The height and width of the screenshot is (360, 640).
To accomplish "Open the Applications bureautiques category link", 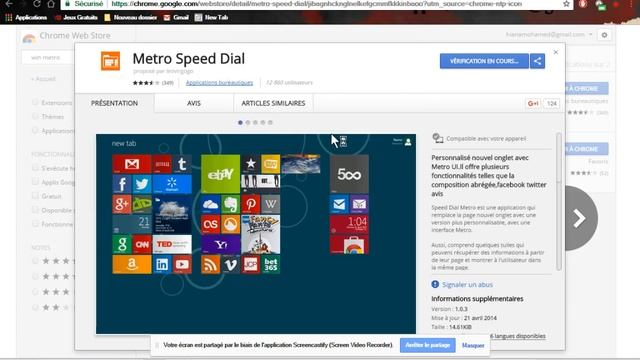I will pos(219,82).
